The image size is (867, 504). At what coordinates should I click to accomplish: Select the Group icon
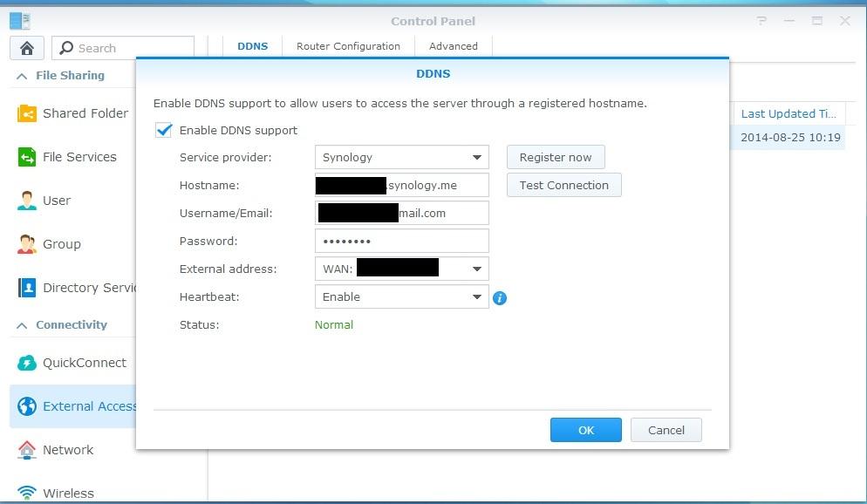[x=26, y=243]
